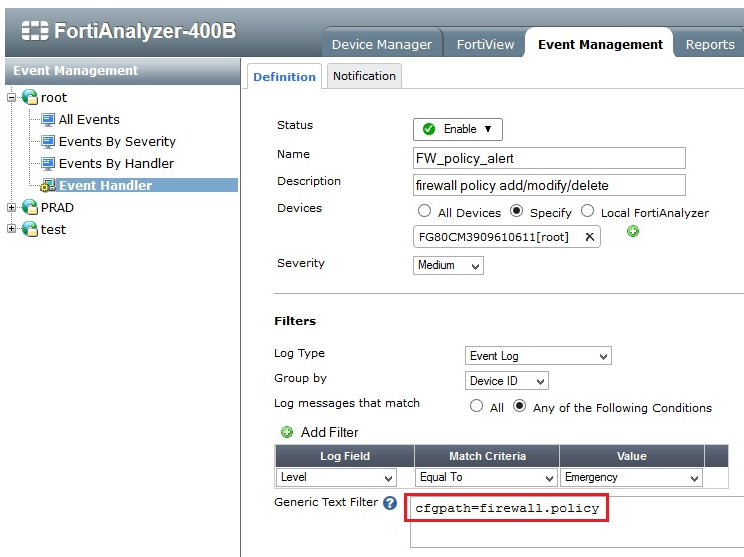Viewport: 744px width, 557px height.
Task: Select Events By Handler in the tree
Action: [116, 163]
